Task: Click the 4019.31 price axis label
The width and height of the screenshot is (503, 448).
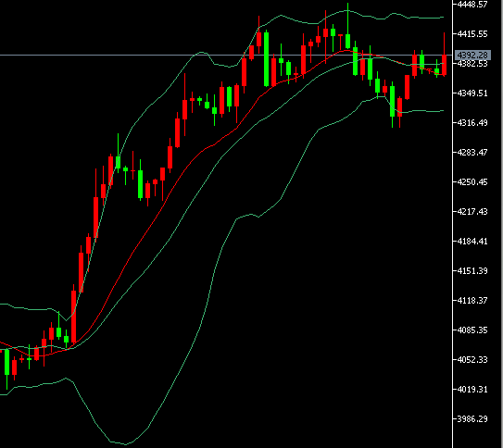Action: tap(472, 389)
